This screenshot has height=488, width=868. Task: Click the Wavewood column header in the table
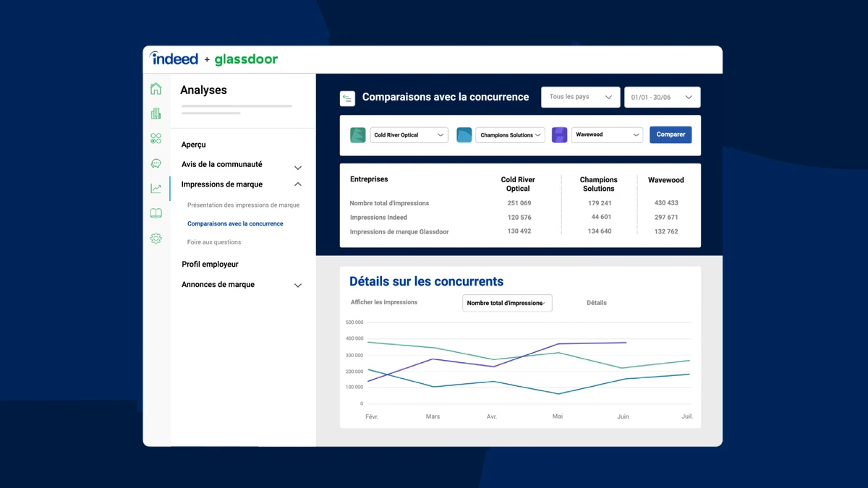click(666, 180)
